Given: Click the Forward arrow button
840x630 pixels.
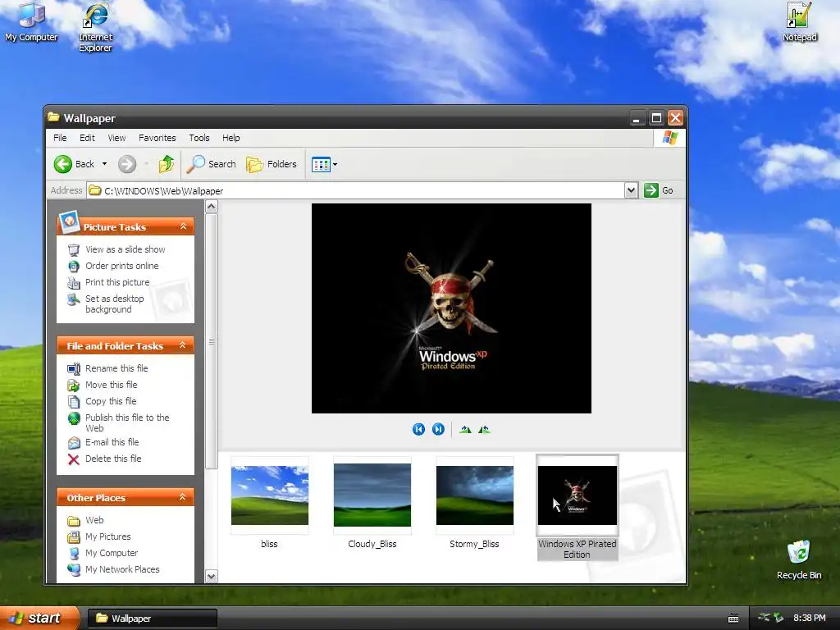Looking at the screenshot, I should 127,164.
